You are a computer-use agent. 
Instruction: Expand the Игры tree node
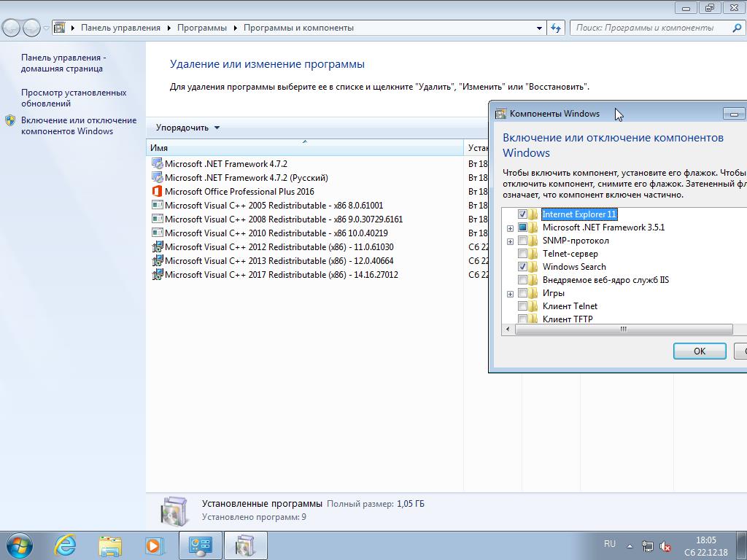[x=510, y=293]
